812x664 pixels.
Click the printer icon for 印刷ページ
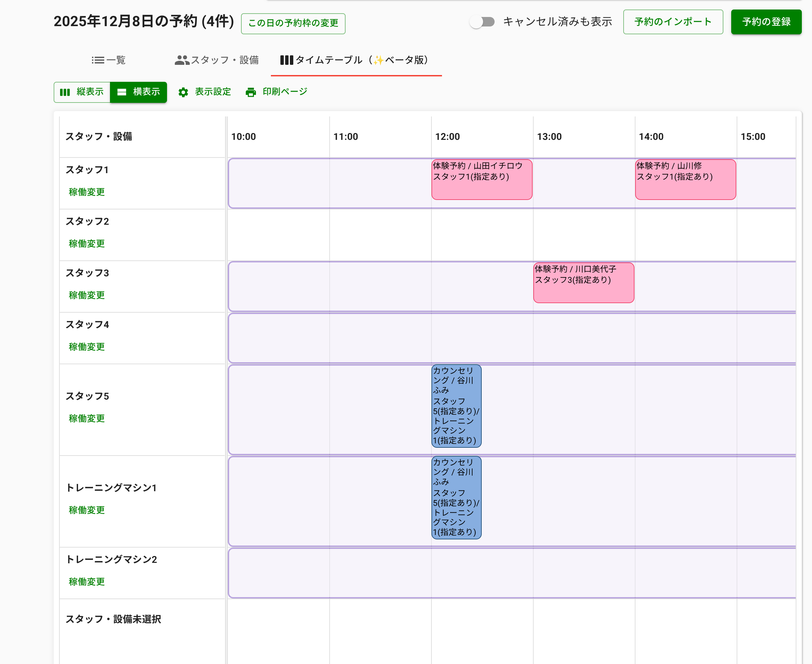[251, 92]
